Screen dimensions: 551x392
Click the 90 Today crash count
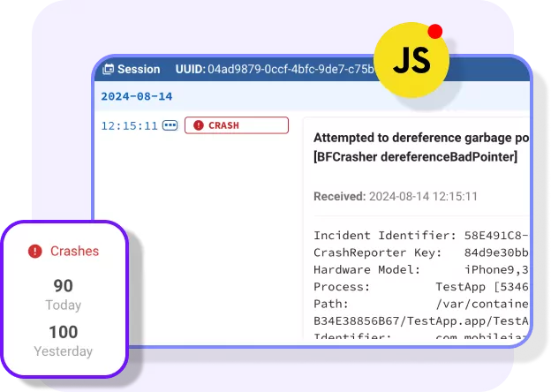pos(64,285)
